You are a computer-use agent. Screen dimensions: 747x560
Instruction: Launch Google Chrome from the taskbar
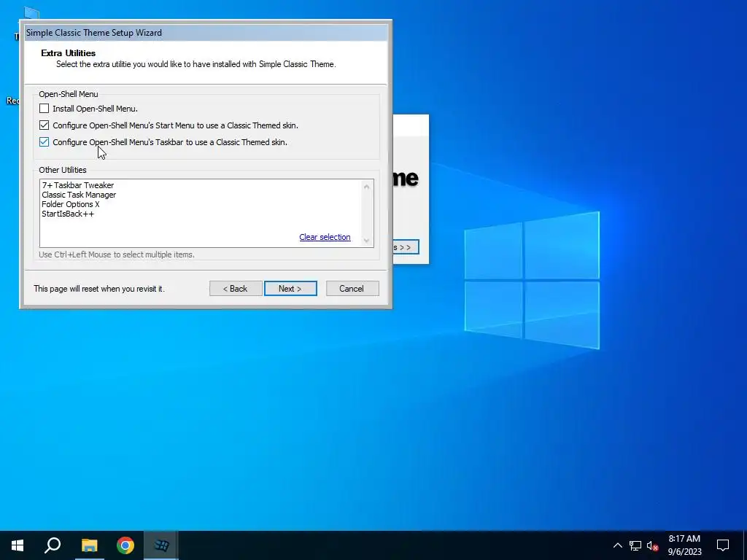coord(125,545)
